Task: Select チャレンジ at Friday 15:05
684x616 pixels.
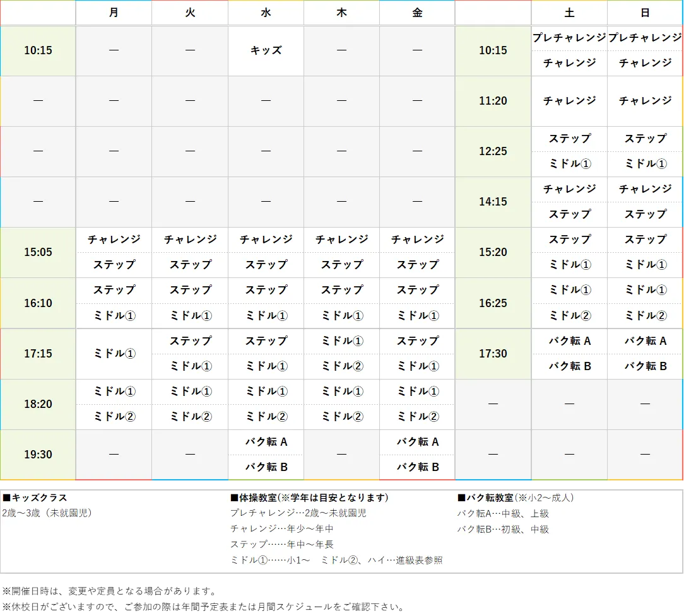Action: (416, 240)
